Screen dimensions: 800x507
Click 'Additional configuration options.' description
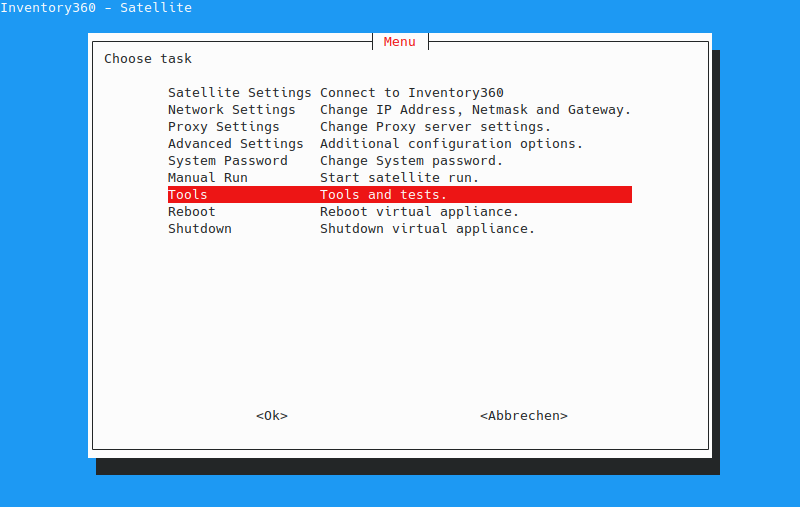click(452, 144)
